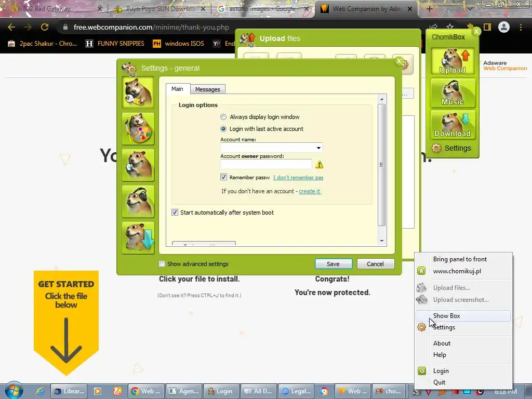Screen dimensions: 532x399
Task: Click the Upload button in ChomikBox panel
Action: click(x=453, y=61)
